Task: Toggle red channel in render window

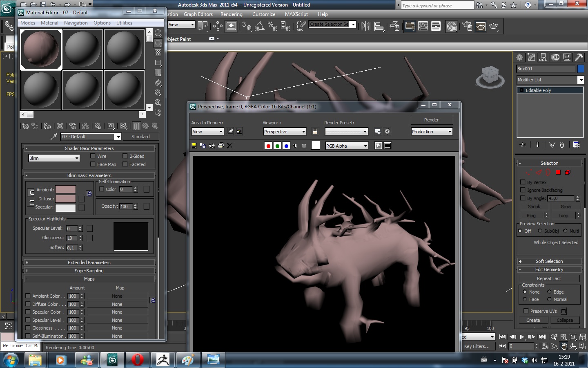Action: [268, 146]
